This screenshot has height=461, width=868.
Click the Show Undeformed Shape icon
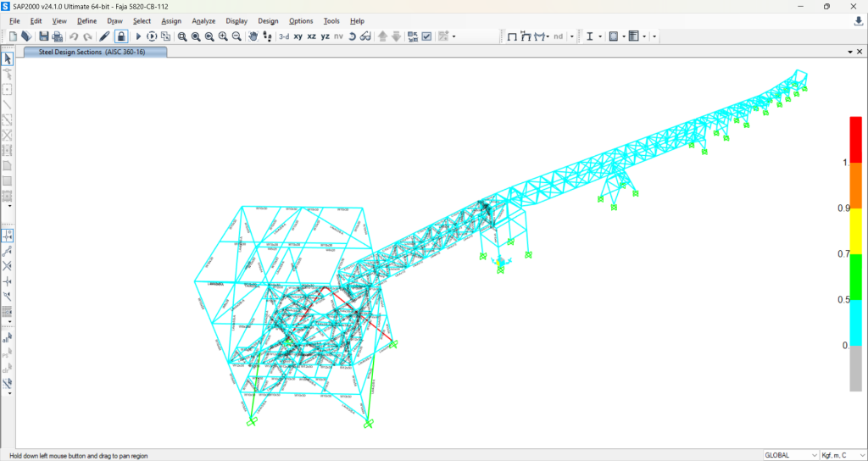[512, 36]
